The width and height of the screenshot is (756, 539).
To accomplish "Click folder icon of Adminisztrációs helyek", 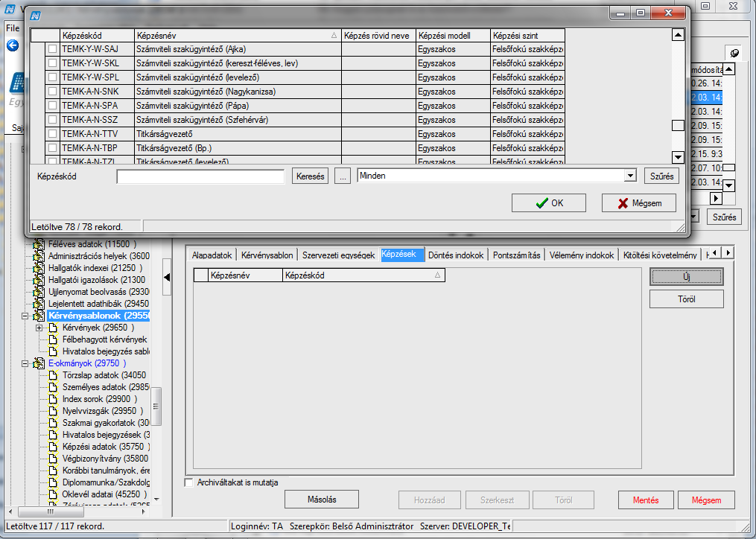I will click(39, 257).
